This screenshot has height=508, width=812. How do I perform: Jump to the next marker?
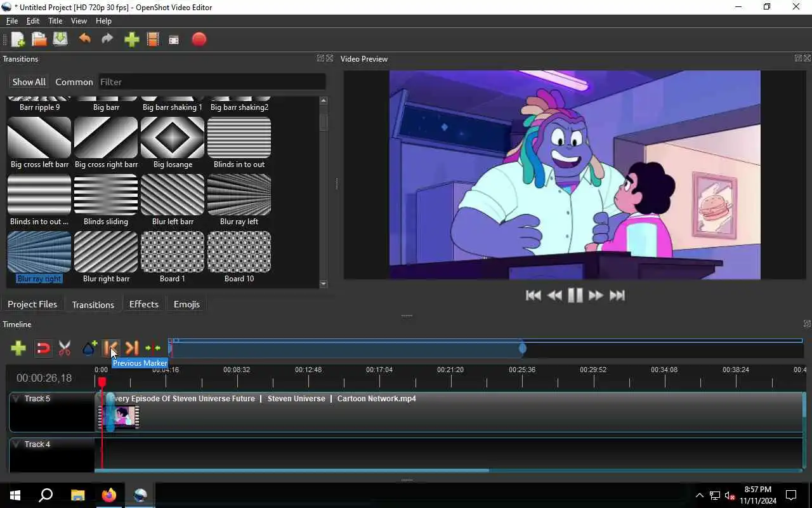(x=131, y=348)
